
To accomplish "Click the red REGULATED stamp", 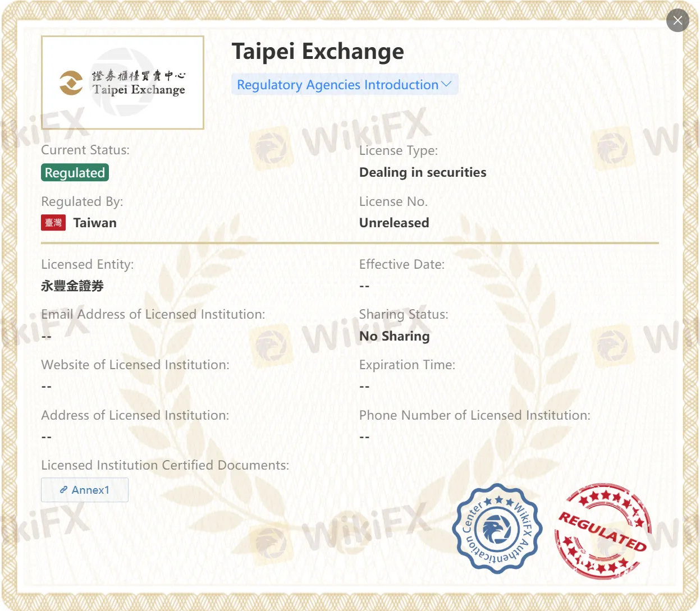I will (603, 531).
